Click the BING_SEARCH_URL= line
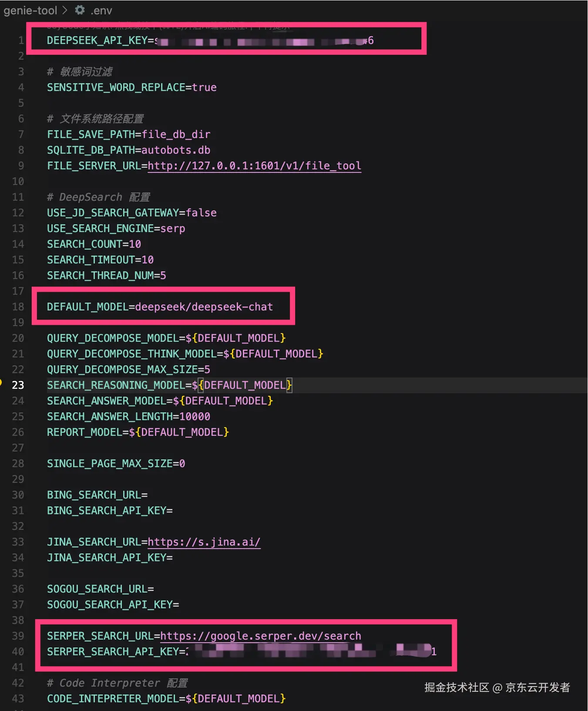Viewport: 588px width, 711px height. coord(97,495)
